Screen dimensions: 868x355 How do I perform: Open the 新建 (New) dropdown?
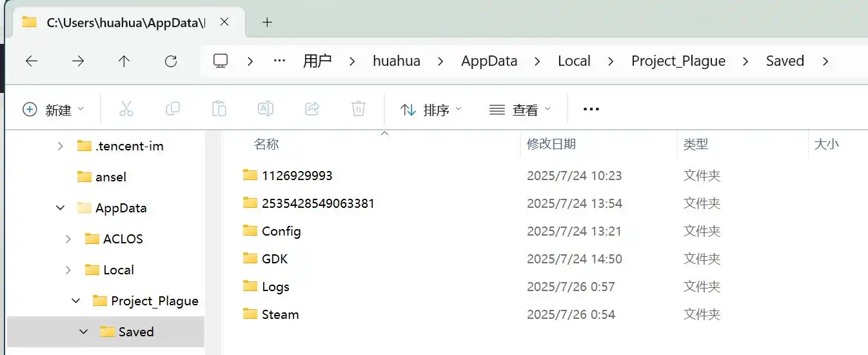tap(54, 110)
